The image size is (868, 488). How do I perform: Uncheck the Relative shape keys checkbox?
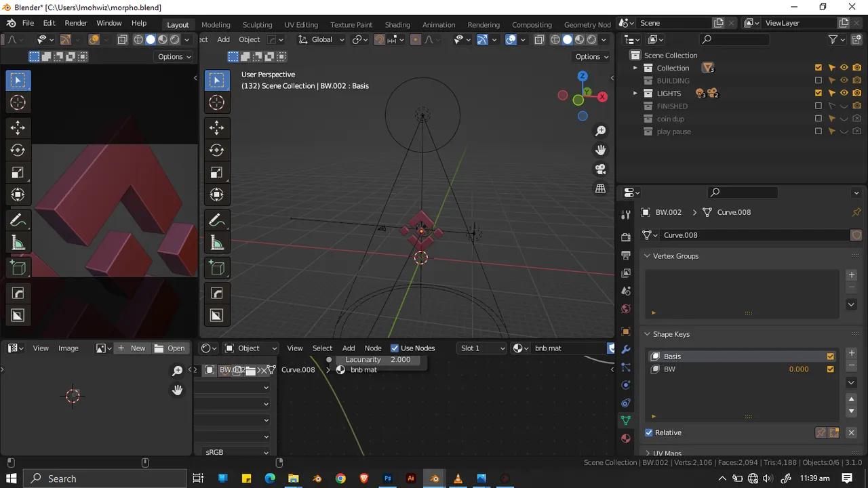tap(649, 432)
